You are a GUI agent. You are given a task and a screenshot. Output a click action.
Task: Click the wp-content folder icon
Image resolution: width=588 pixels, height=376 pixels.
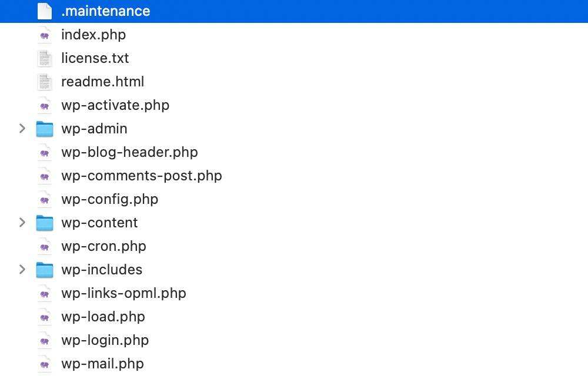pos(45,223)
